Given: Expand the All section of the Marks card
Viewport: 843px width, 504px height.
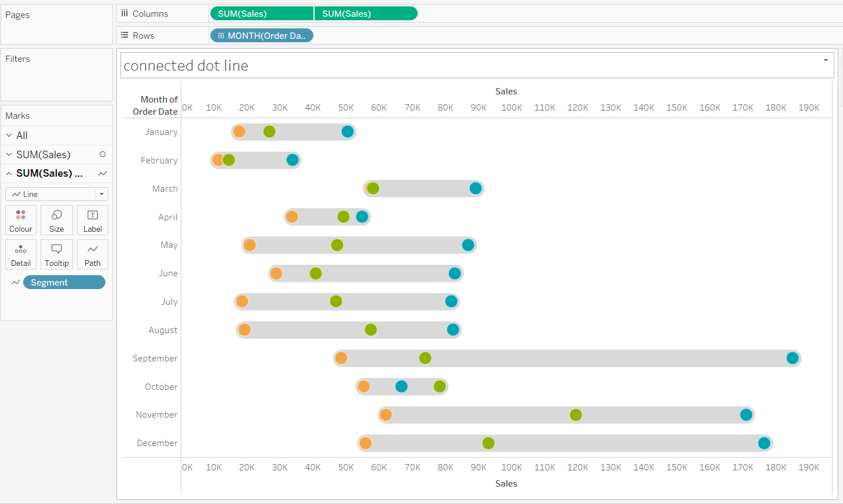Looking at the screenshot, I should click(8, 135).
